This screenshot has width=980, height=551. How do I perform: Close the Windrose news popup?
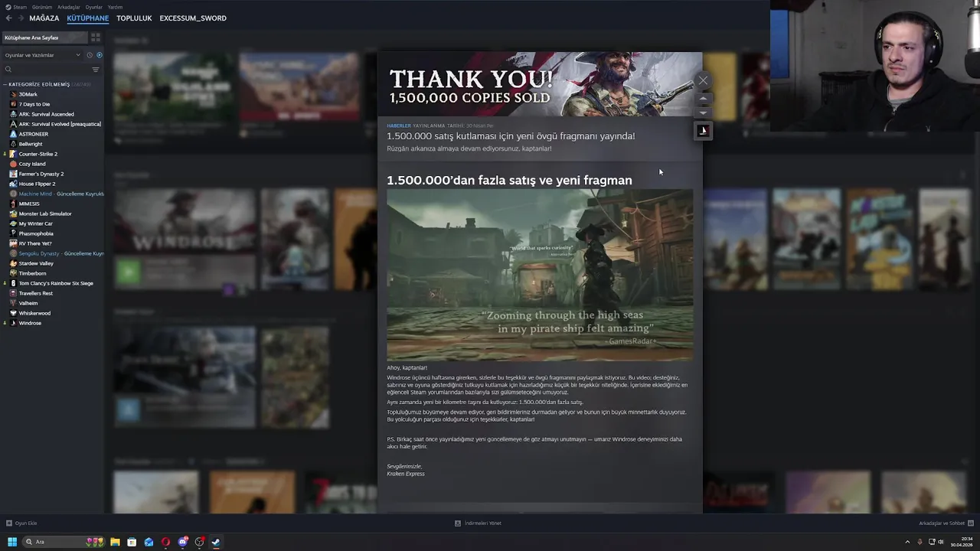703,80
